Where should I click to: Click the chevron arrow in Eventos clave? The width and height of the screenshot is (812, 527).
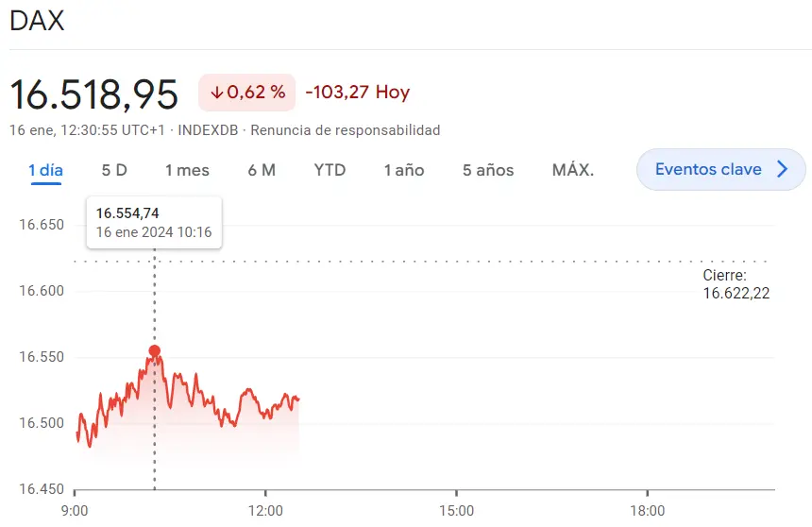pyautogui.click(x=782, y=170)
